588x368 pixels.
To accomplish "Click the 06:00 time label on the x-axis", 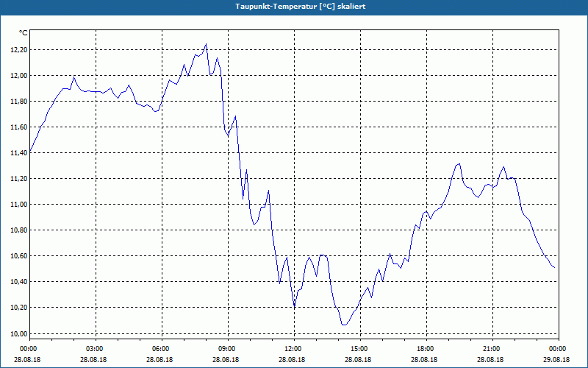I will 162,349.
